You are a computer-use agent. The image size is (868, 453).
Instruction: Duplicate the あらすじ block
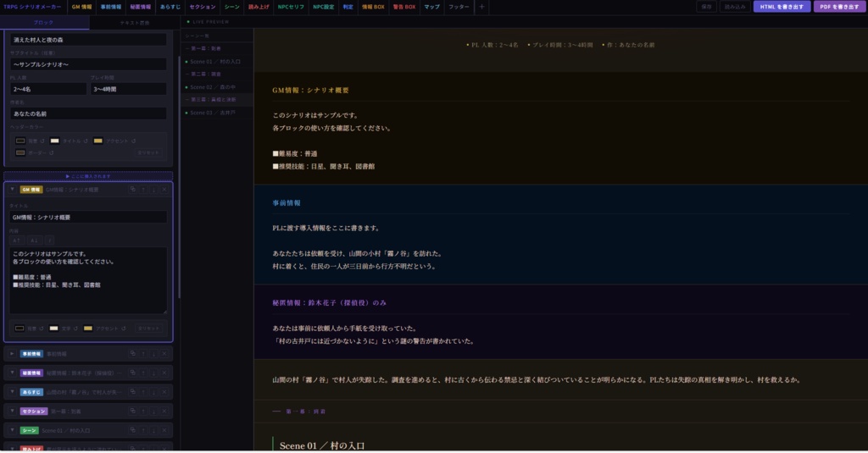132,391
